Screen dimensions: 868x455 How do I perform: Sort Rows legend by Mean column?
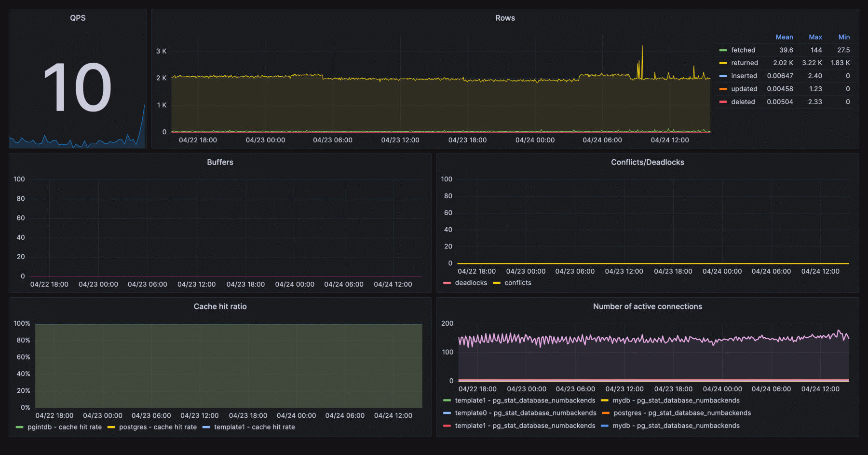pyautogui.click(x=785, y=37)
